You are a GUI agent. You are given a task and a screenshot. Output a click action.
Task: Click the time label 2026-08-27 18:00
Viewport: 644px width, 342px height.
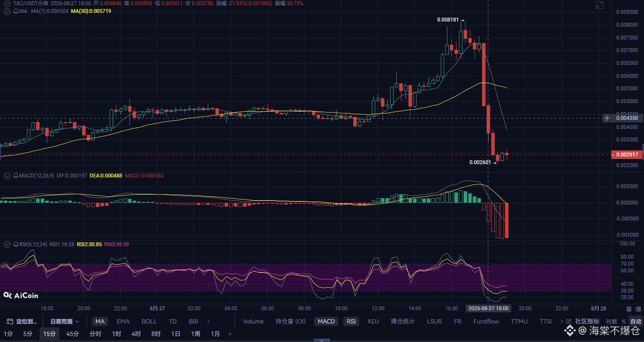point(488,308)
